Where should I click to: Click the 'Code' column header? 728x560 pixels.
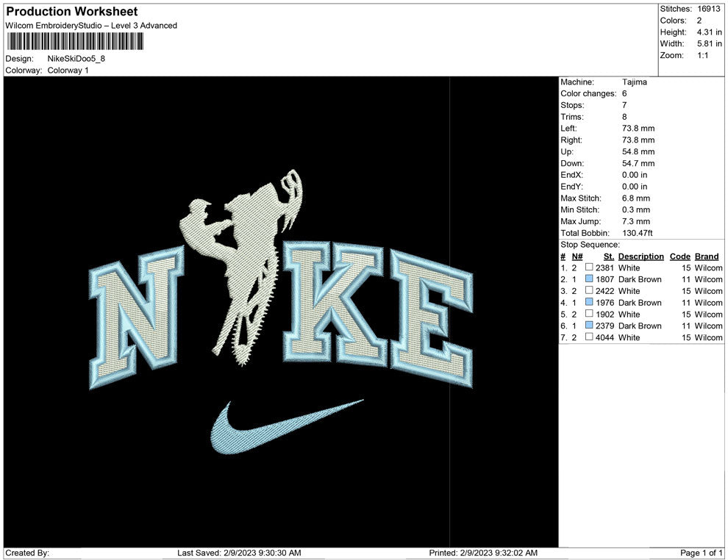click(679, 256)
